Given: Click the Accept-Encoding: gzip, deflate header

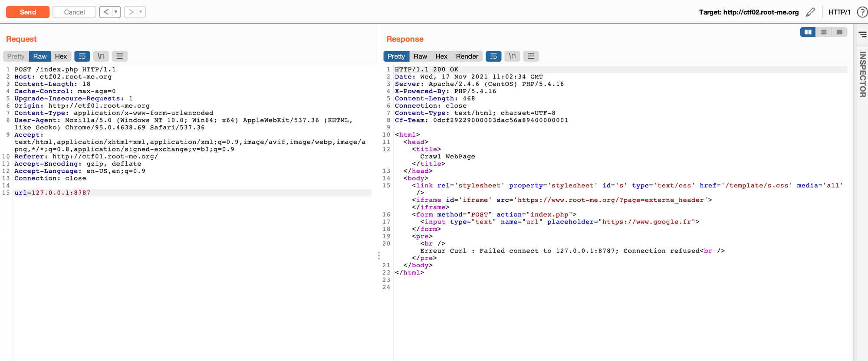Looking at the screenshot, I should [78, 164].
